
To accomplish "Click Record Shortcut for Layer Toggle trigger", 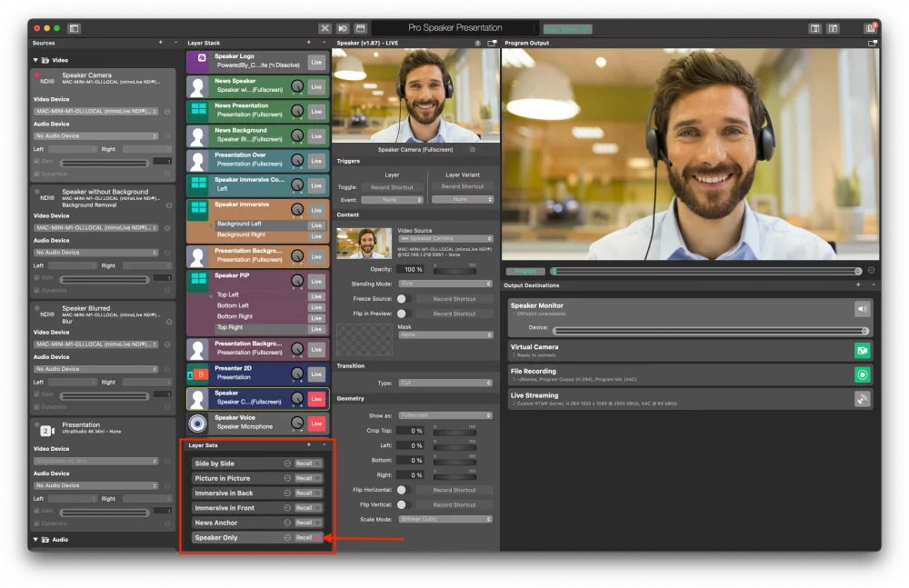I will pyautogui.click(x=393, y=187).
